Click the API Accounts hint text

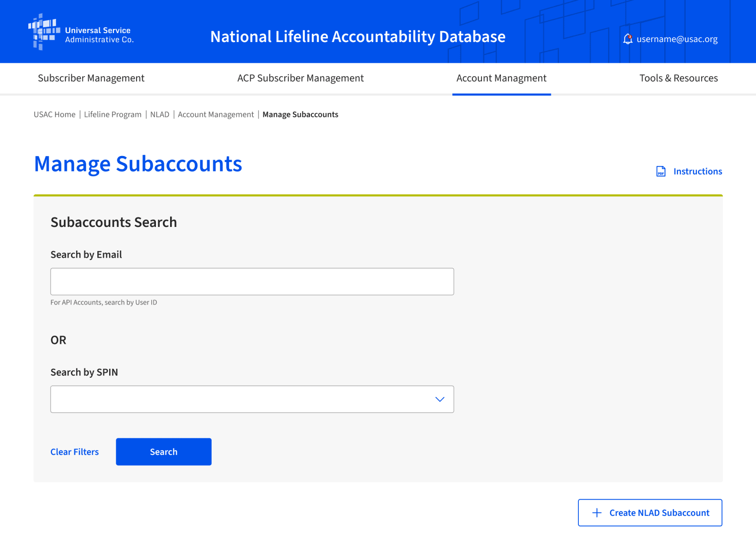point(103,303)
